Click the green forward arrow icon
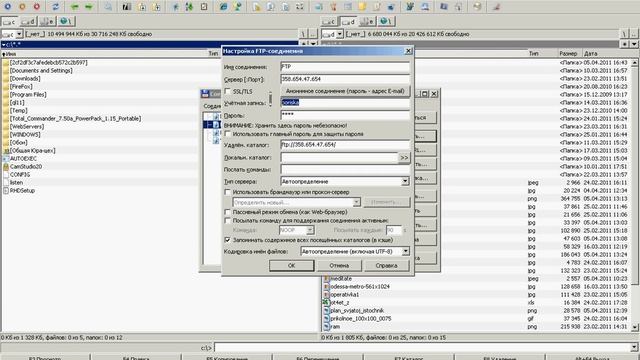Image resolution: width=640 pixels, height=360 pixels. 89,7
